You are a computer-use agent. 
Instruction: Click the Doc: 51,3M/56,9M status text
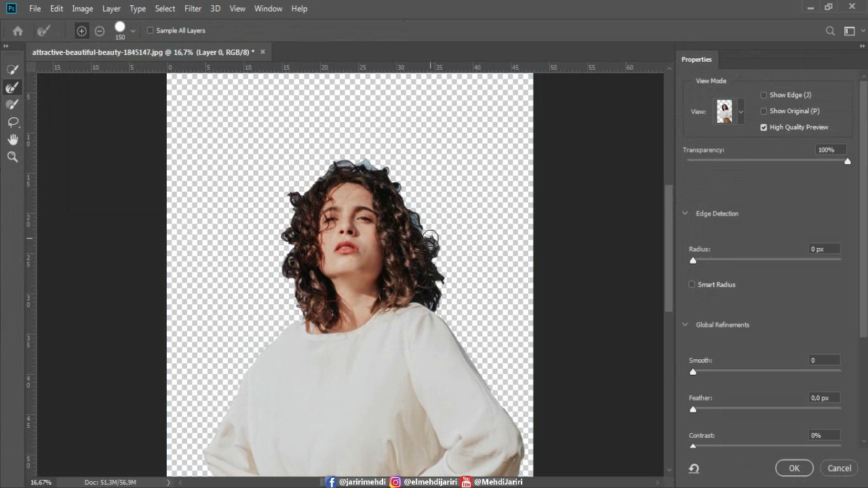click(x=111, y=482)
